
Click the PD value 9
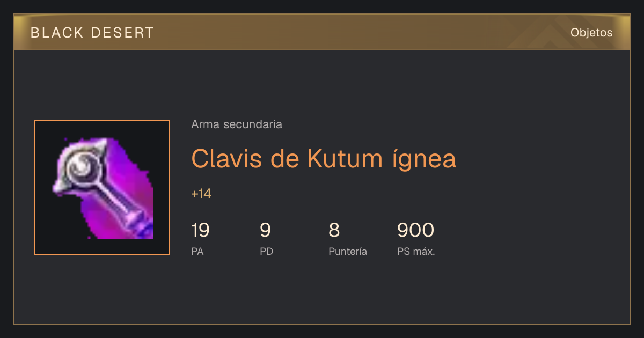tap(265, 230)
